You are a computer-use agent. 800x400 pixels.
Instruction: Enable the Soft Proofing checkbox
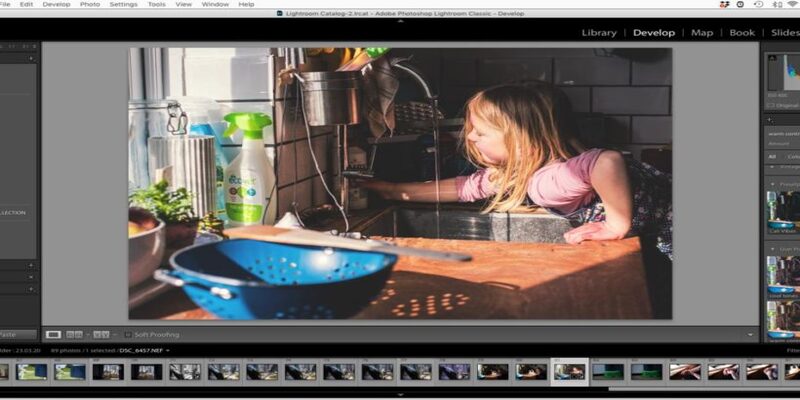(x=127, y=333)
